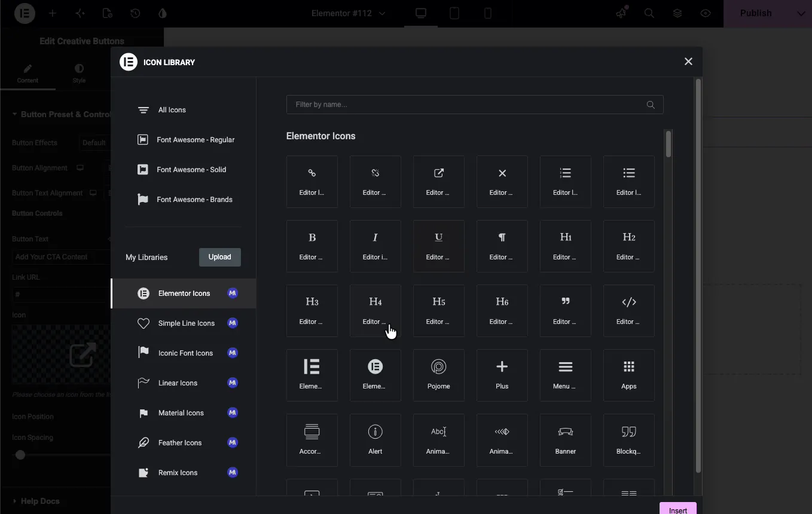The image size is (812, 514).
Task: Pick the Banner icon tile
Action: click(x=566, y=440)
